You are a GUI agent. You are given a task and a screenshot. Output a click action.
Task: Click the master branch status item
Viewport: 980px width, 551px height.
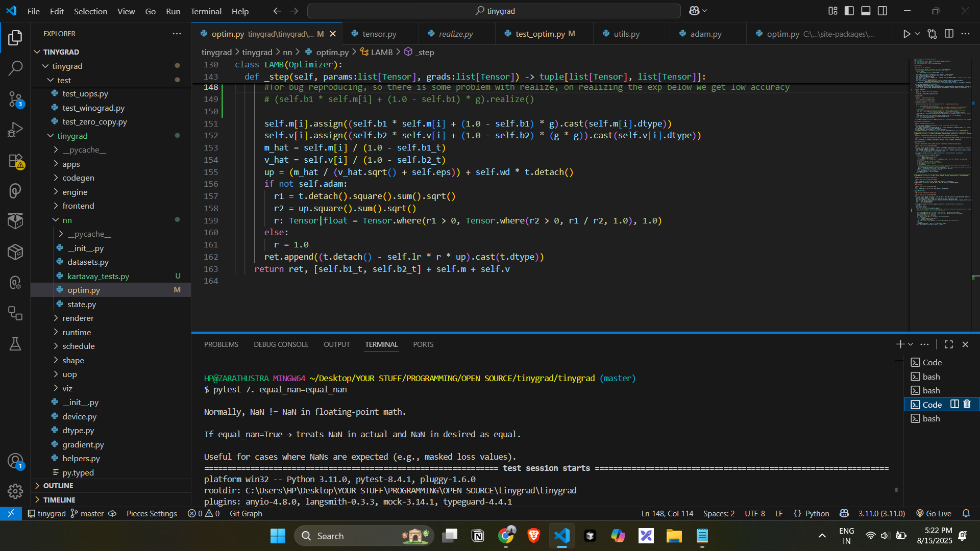(x=87, y=513)
